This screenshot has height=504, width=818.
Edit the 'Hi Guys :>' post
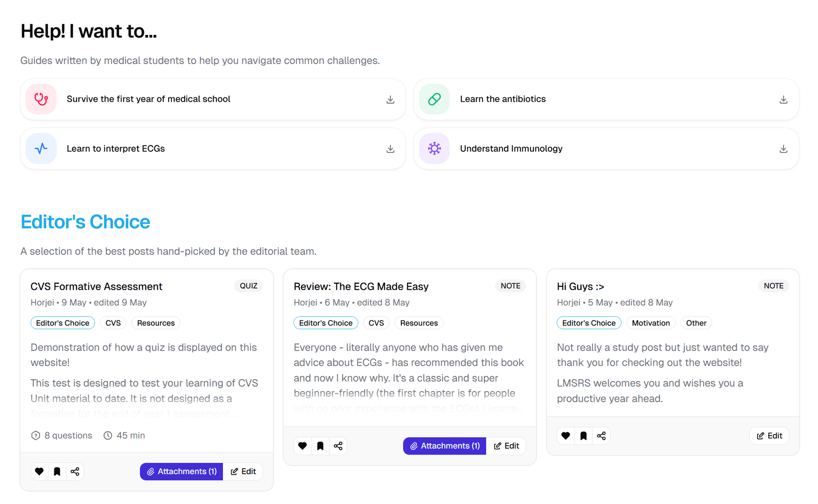pyautogui.click(x=769, y=435)
